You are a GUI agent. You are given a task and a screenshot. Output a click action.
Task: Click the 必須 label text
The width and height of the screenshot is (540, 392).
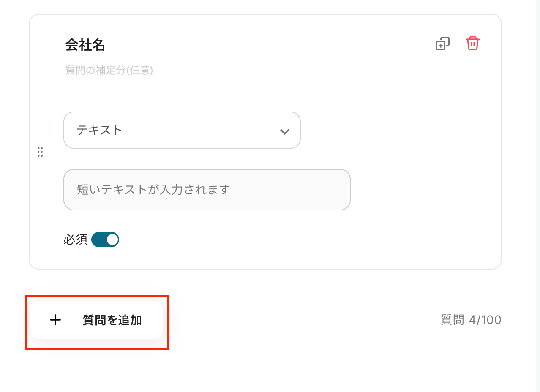tap(75, 240)
